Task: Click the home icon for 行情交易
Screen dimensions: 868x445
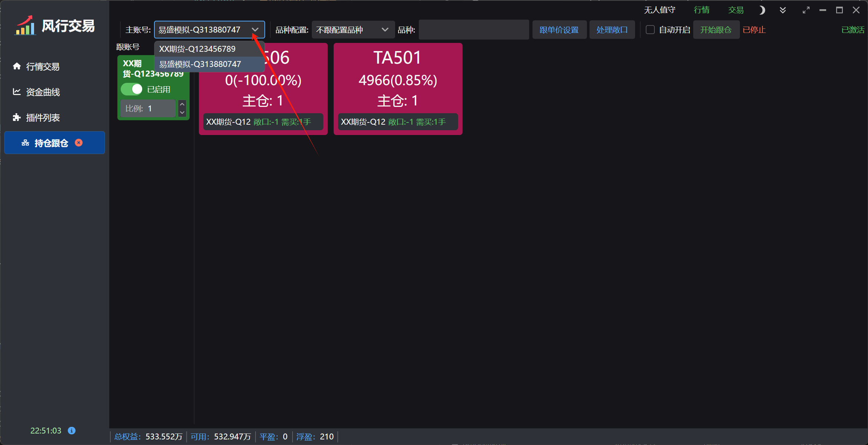Action: tap(17, 66)
